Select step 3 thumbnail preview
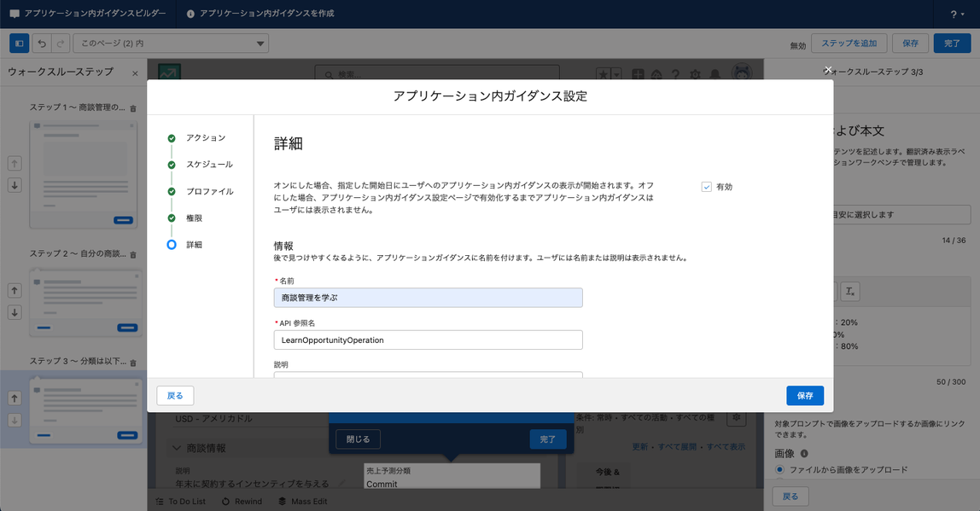The image size is (980, 511). tap(84, 411)
